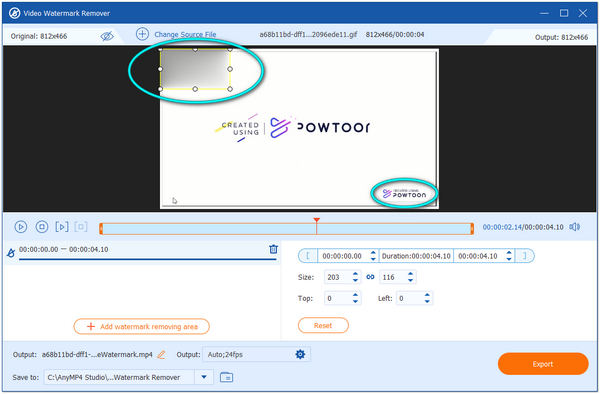Decrease the end time with down arrow

(509, 259)
